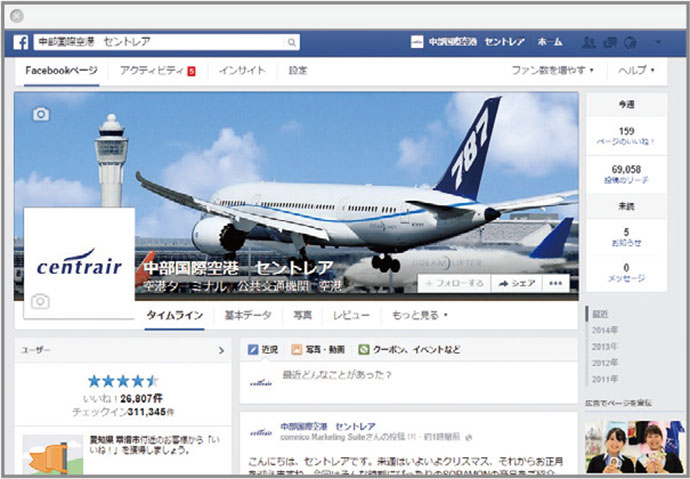The height and width of the screenshot is (479, 690).
Task: Open the messages icon in top bar
Action: coord(610,43)
